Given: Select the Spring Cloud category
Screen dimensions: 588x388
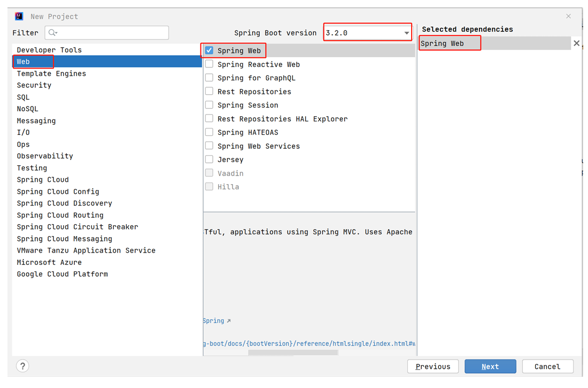Looking at the screenshot, I should click(x=107, y=179).
